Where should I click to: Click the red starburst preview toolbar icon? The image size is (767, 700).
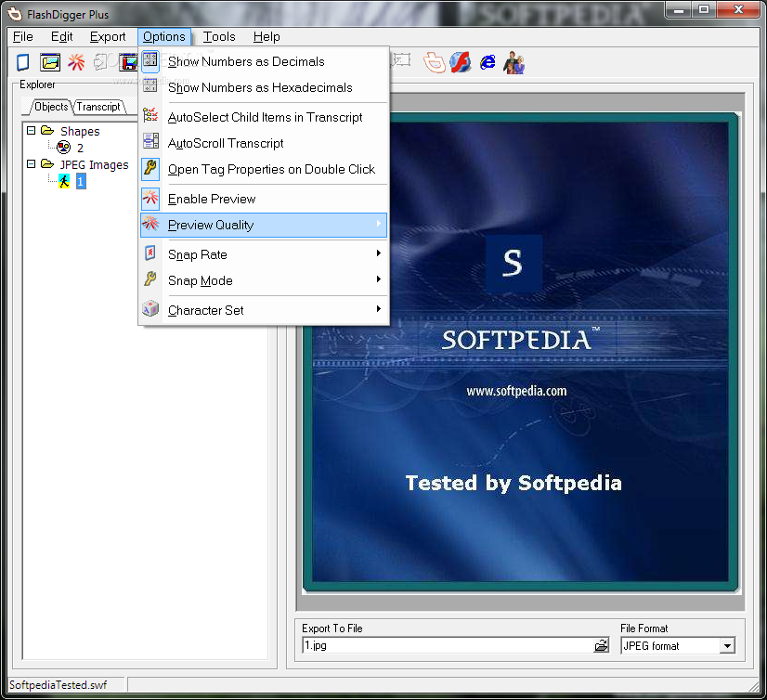point(76,62)
